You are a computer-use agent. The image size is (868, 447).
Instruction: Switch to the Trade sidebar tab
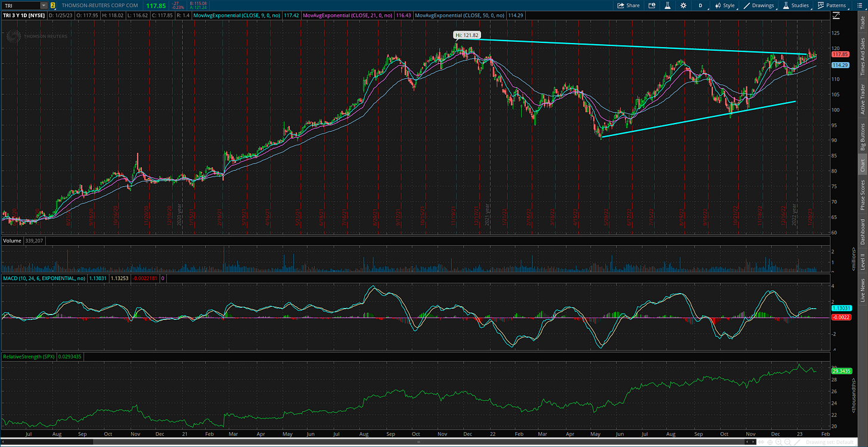coord(862,23)
